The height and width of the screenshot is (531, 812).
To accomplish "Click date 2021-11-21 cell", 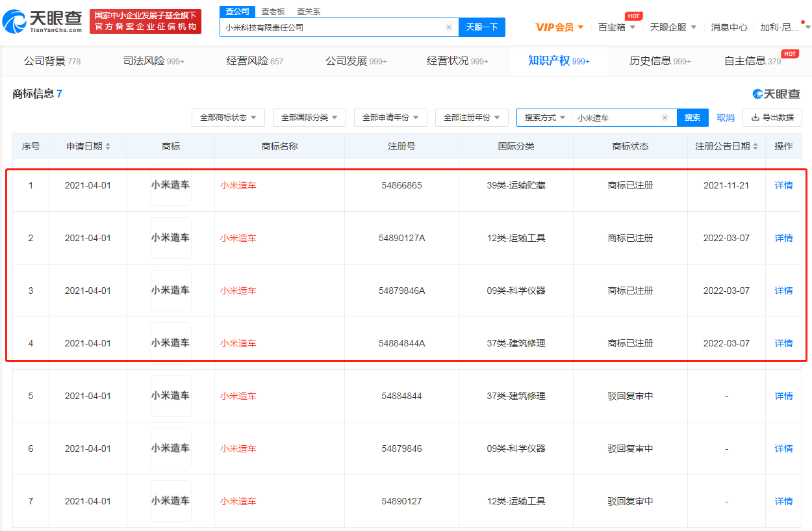I will [x=726, y=185].
